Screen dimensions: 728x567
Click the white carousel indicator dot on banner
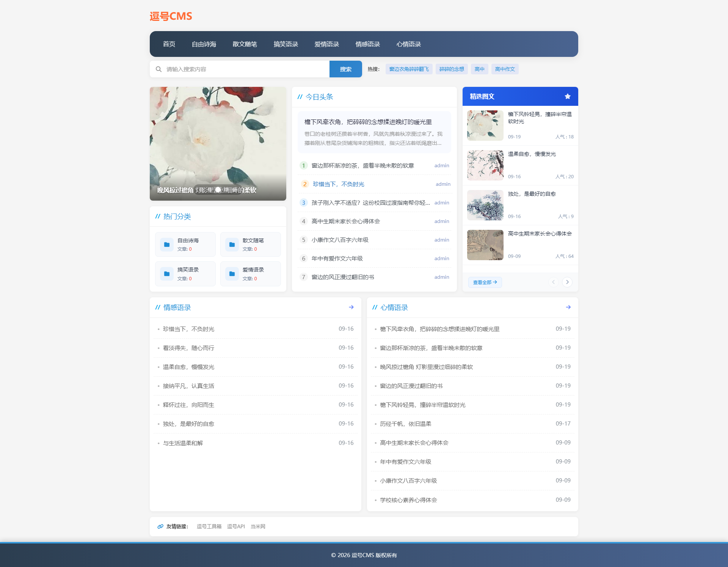coord(218,190)
